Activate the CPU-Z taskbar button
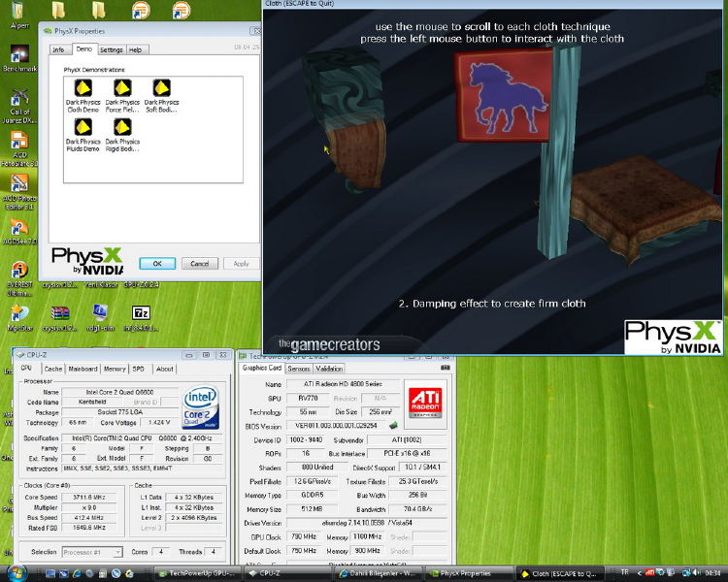 coord(286,573)
